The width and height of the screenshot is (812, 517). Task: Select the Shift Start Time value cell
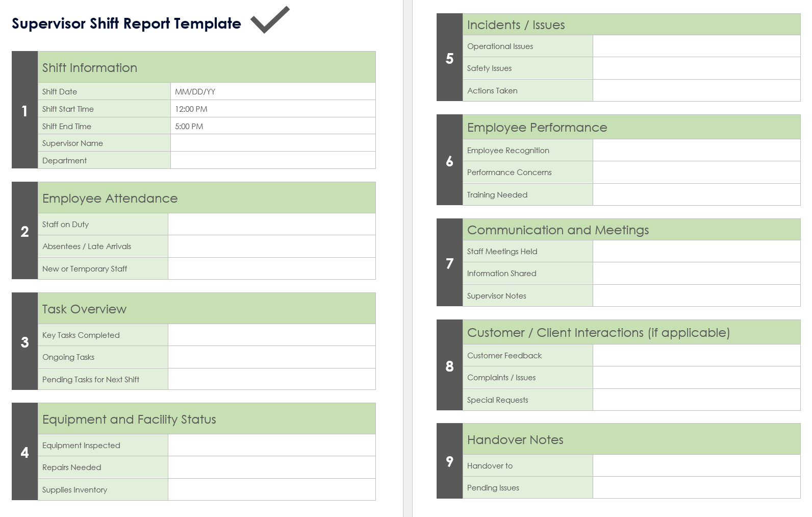[273, 109]
